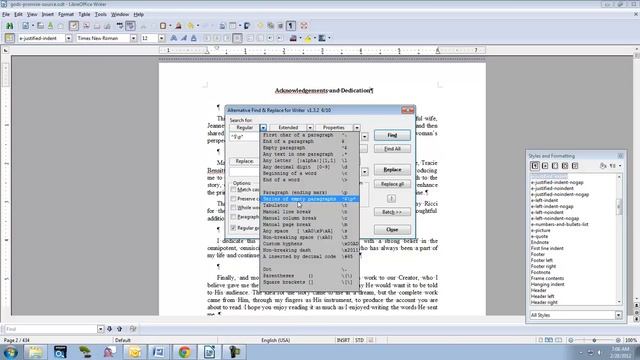Click the yellow highlighting color icon
Image resolution: width=640 pixels, height=360 pixels.
308,38
